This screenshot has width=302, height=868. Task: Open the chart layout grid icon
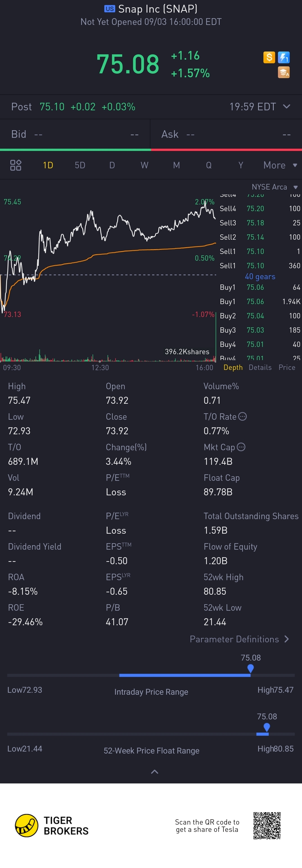coord(16,165)
